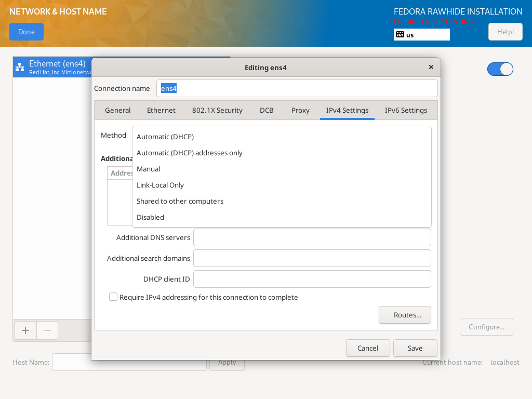Add a new network device with plus button
This screenshot has width=532, height=399.
pos(25,330)
